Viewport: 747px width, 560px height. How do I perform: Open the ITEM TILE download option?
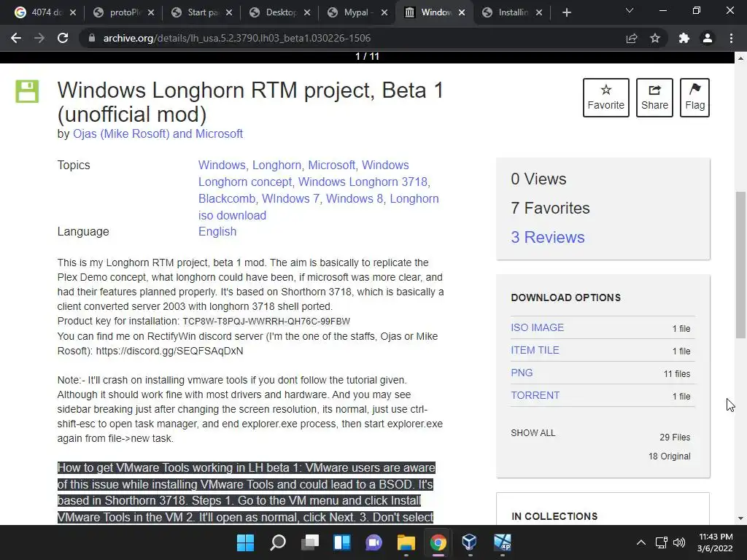pos(535,350)
